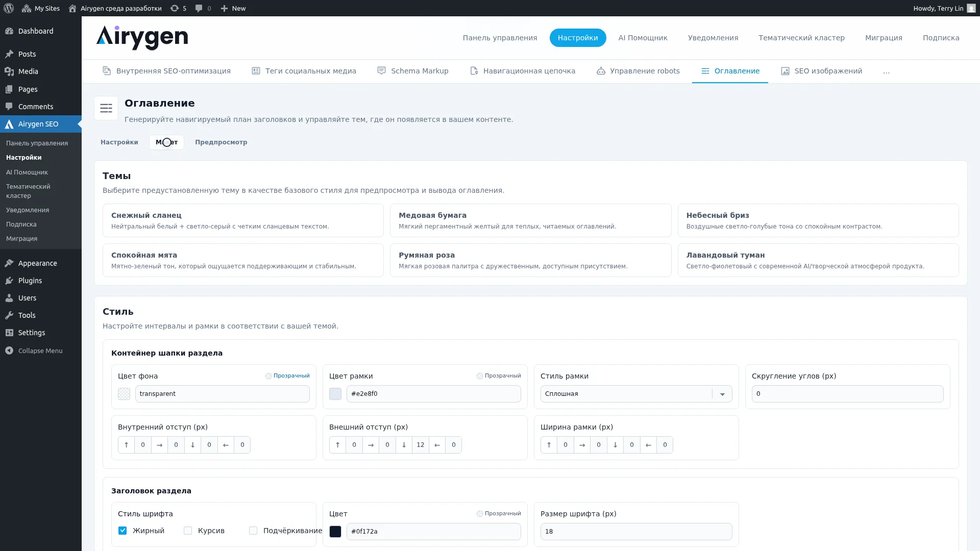Click the Скругление углов input field
Image resolution: width=980 pixels, height=551 pixels.
point(847,394)
